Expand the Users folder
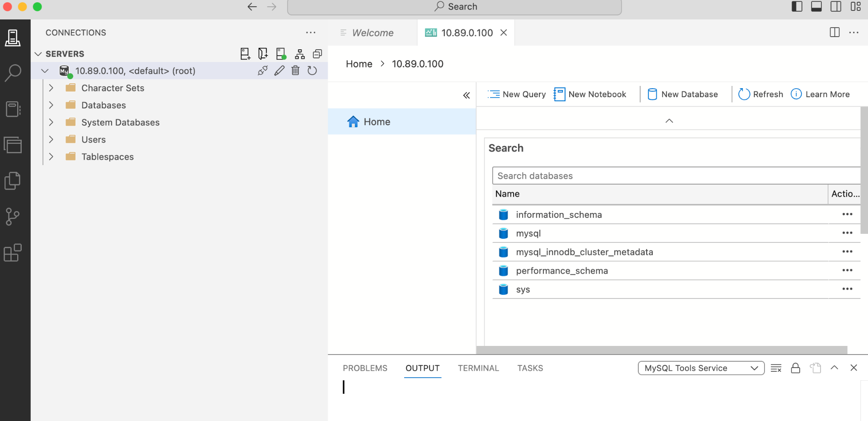This screenshot has height=421, width=868. (51, 140)
